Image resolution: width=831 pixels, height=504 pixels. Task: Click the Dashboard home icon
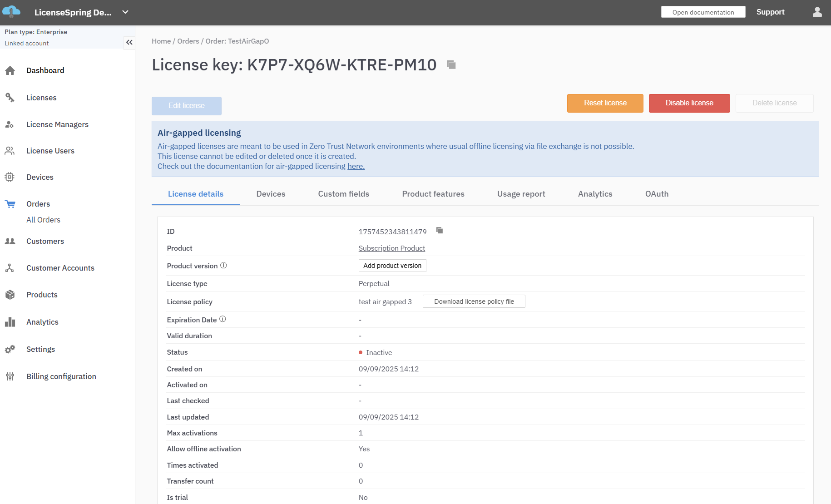point(10,71)
